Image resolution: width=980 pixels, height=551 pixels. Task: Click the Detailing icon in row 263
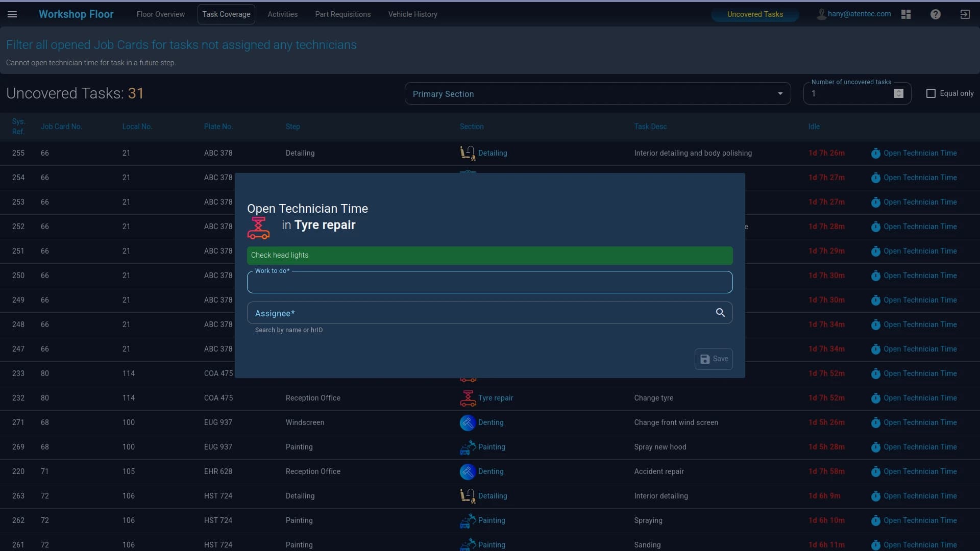tap(468, 496)
